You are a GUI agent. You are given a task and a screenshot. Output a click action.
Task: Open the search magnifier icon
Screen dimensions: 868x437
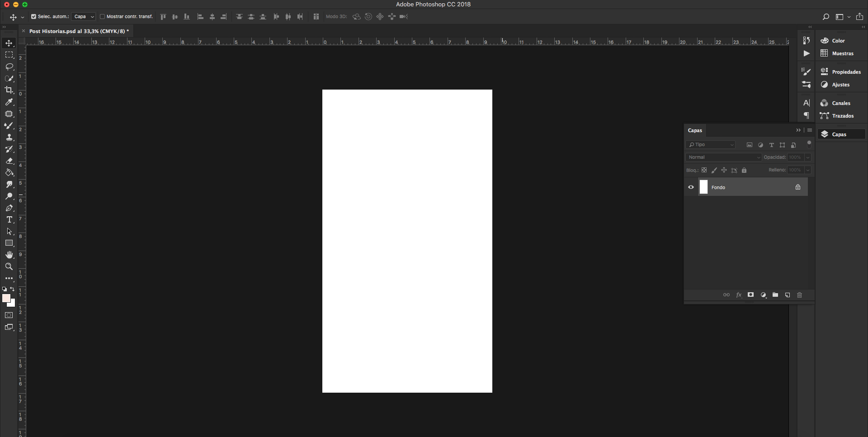coord(826,17)
